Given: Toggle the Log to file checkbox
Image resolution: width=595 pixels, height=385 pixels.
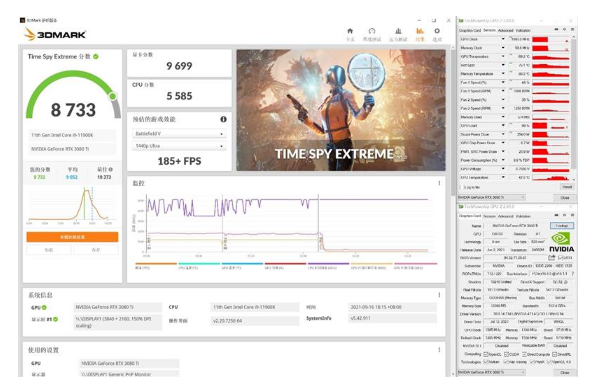Looking at the screenshot, I should pyautogui.click(x=461, y=187).
